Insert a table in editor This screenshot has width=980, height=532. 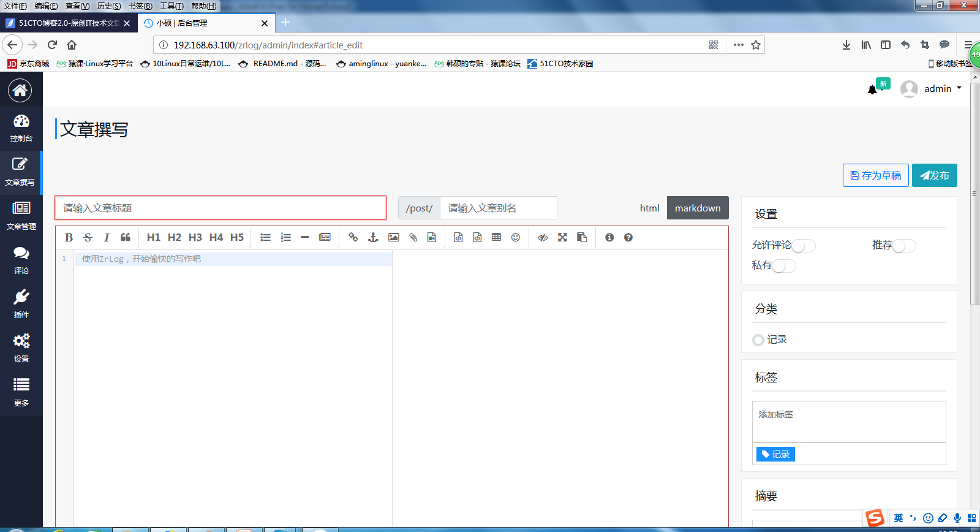point(496,237)
